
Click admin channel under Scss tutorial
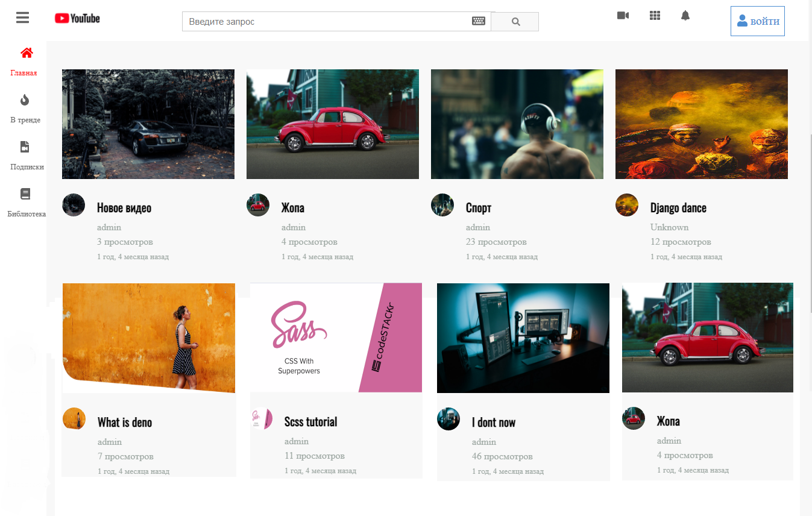point(297,441)
